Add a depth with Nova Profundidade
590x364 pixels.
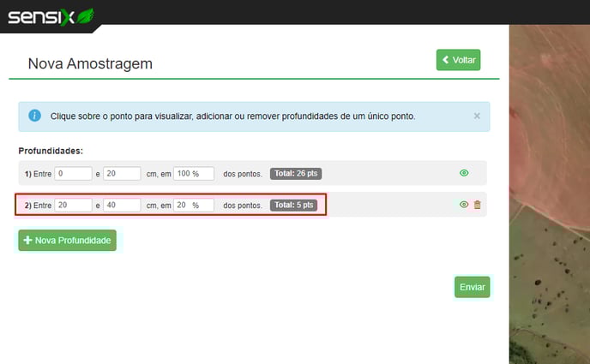[68, 241]
